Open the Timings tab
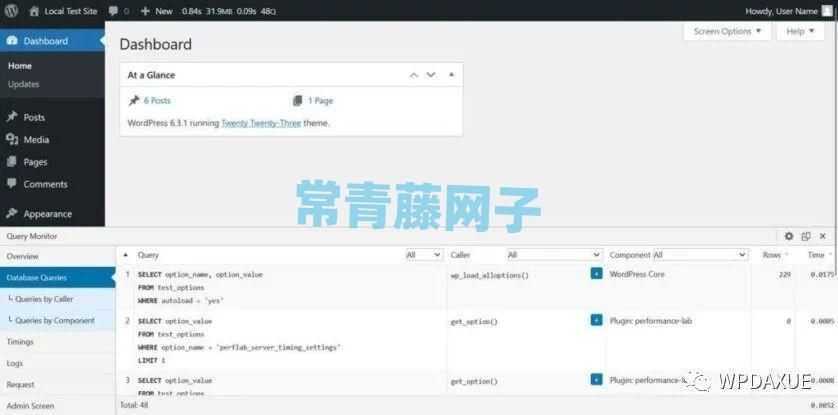This screenshot has width=838, height=415. click(58, 342)
